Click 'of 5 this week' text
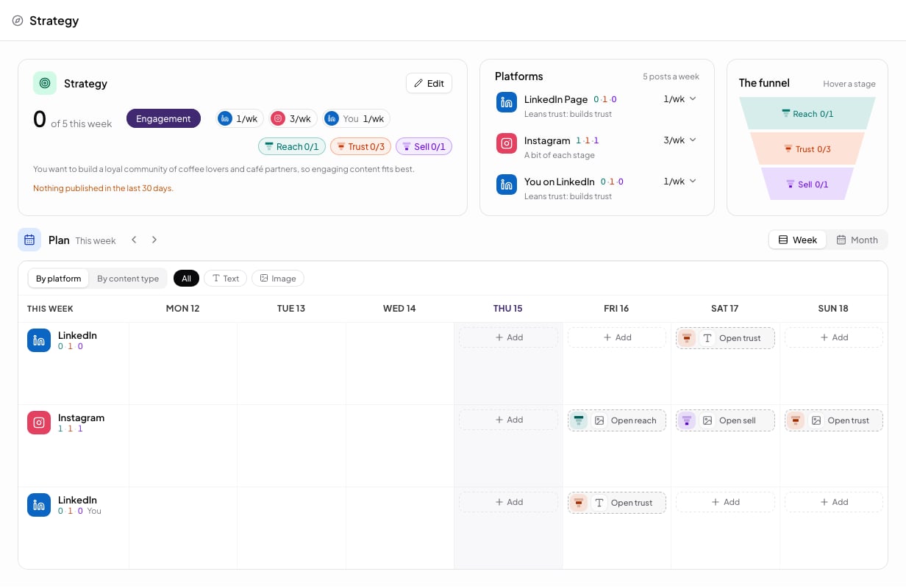906x588 pixels. pyautogui.click(x=82, y=123)
